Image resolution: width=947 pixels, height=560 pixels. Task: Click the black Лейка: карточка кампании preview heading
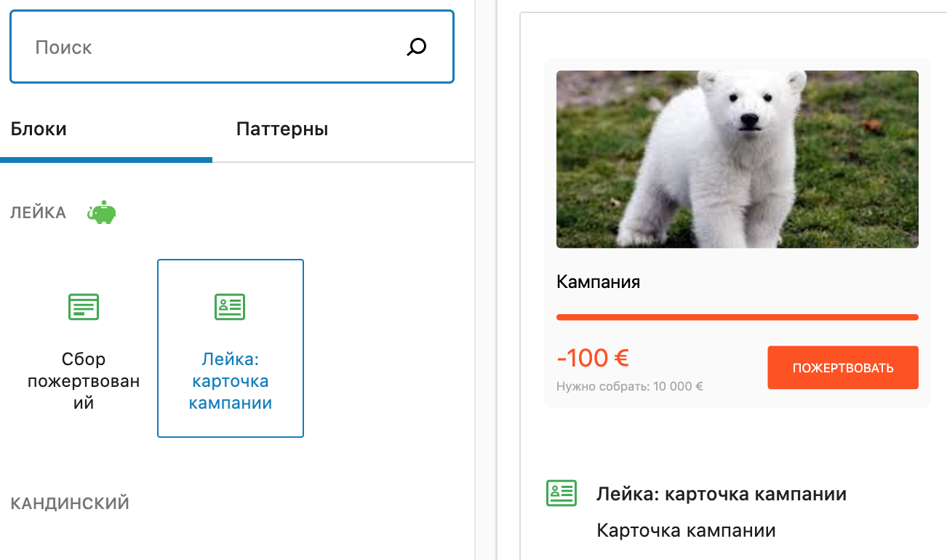click(721, 495)
